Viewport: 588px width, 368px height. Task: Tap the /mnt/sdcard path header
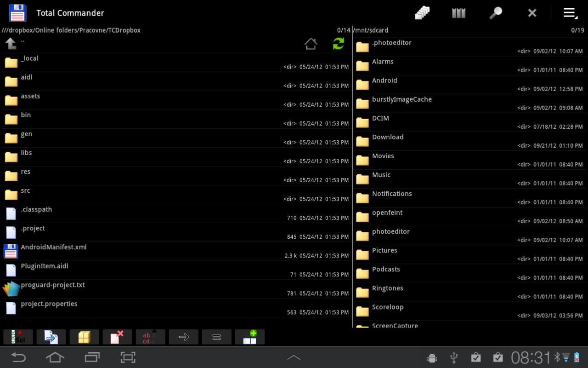pyautogui.click(x=371, y=30)
